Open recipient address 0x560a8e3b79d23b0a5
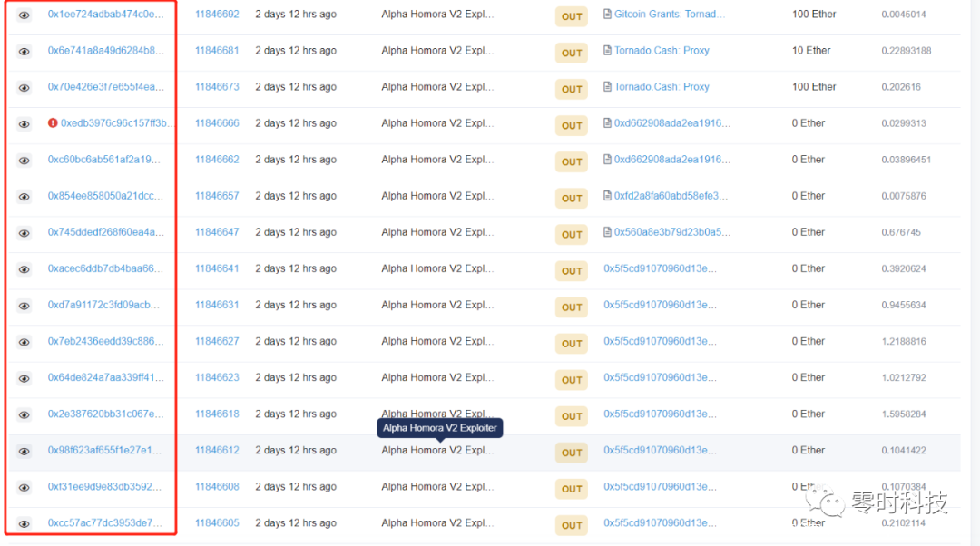This screenshot has width=980, height=546. pyautogui.click(x=671, y=232)
